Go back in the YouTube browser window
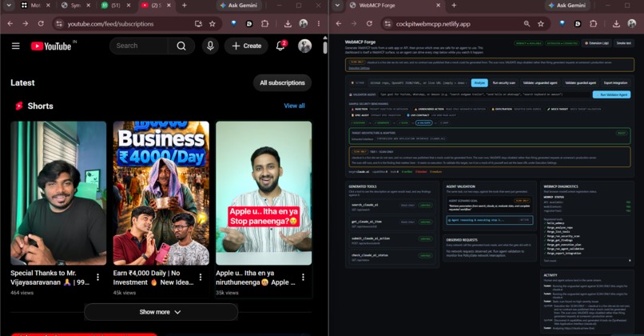The height and width of the screenshot is (336, 644). click(x=10, y=24)
